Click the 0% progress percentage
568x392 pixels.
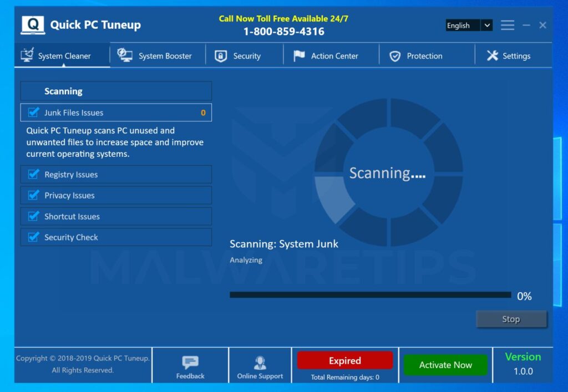click(x=524, y=297)
